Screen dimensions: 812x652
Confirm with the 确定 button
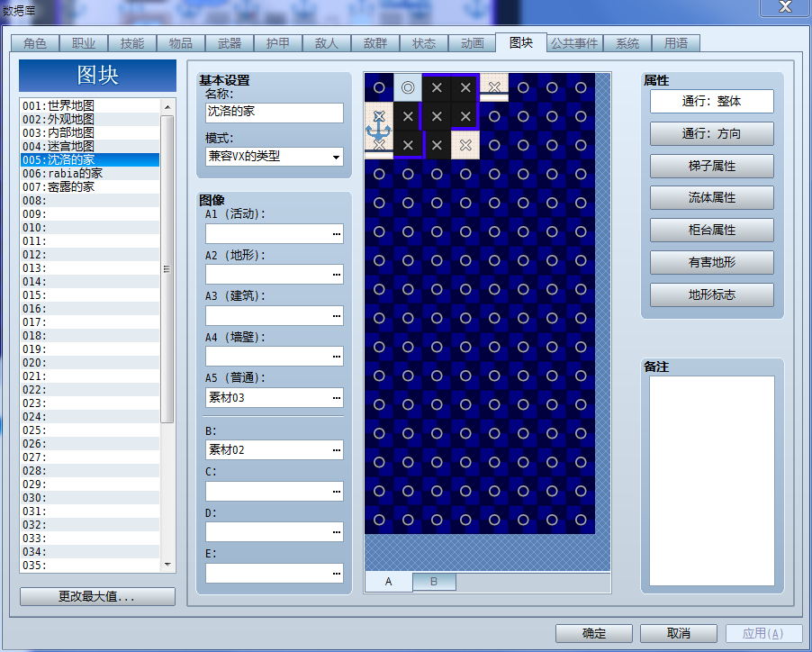(594, 633)
